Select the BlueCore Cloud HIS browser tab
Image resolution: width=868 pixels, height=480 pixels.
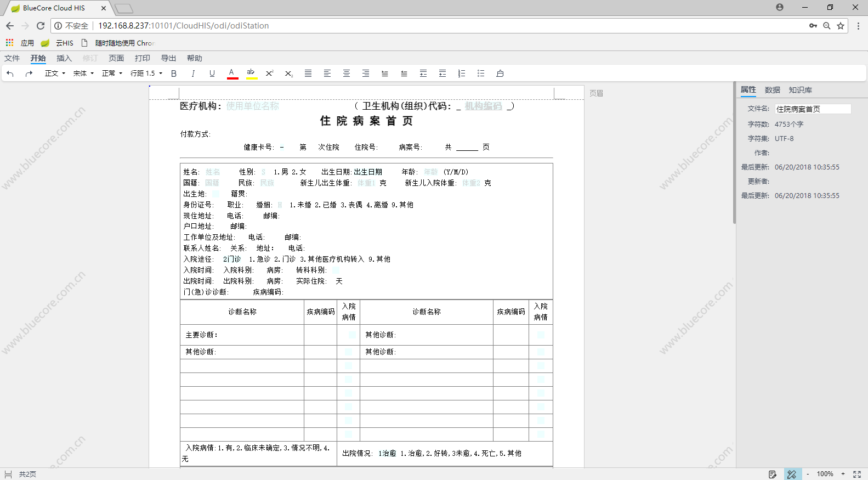[x=57, y=8]
